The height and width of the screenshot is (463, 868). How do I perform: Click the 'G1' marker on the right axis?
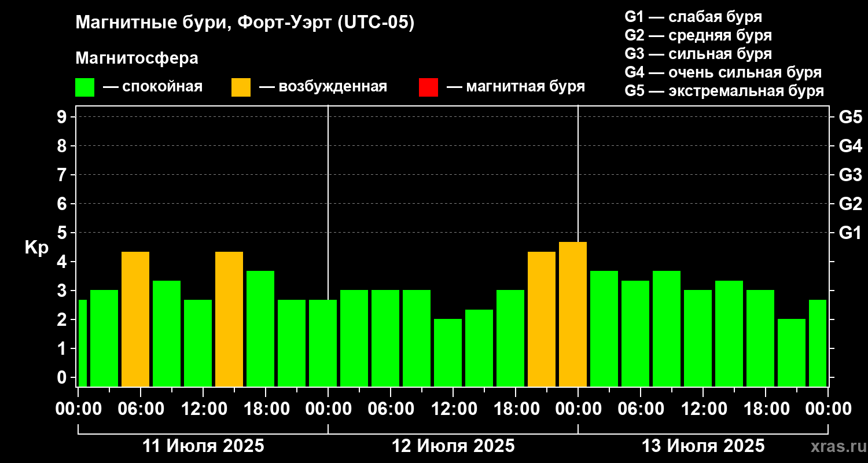point(850,233)
